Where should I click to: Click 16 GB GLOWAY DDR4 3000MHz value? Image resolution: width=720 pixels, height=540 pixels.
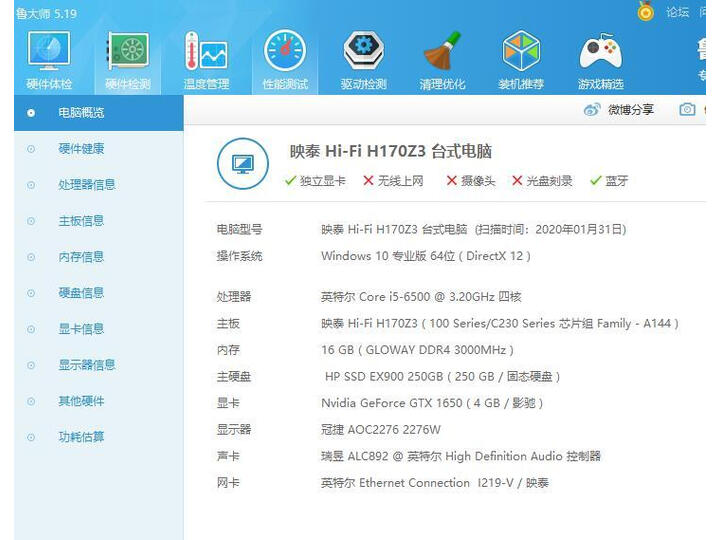click(x=417, y=350)
